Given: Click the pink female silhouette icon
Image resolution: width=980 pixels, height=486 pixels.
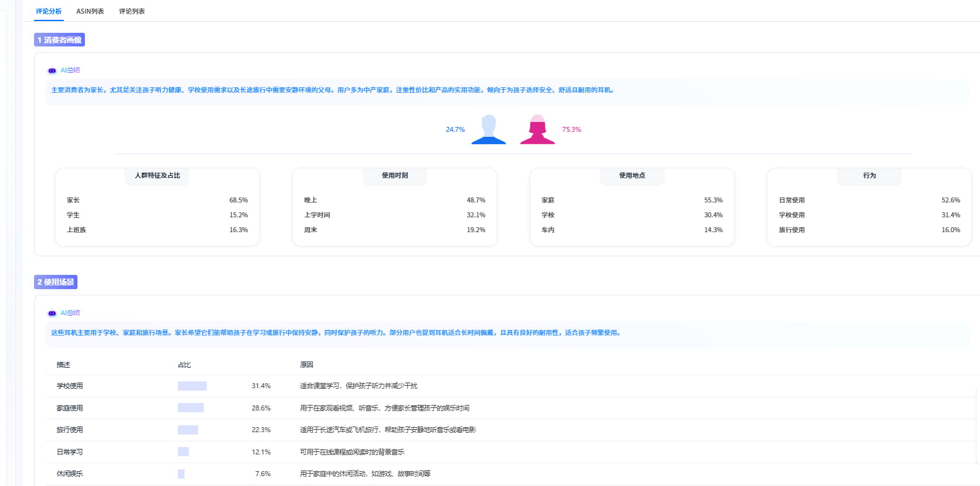Looking at the screenshot, I should click(x=537, y=129).
